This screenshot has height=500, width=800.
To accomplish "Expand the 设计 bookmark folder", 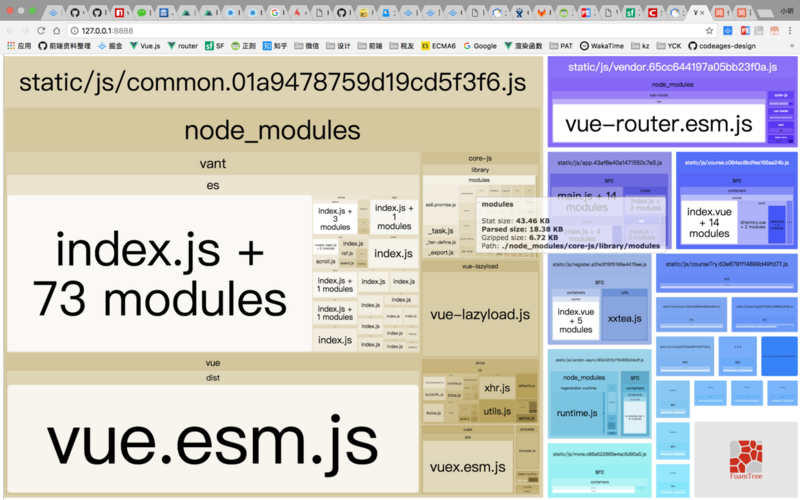I will click(338, 46).
